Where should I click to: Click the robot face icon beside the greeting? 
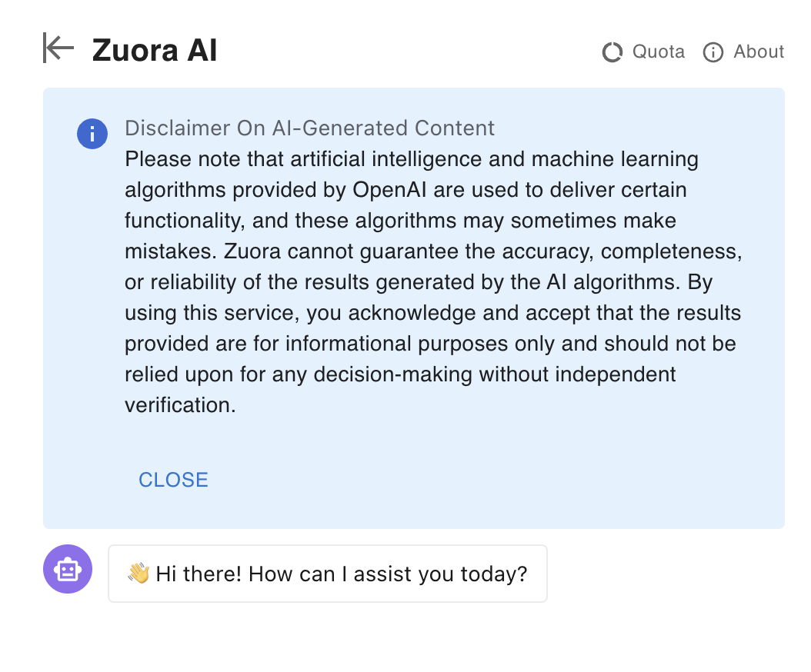tap(67, 569)
